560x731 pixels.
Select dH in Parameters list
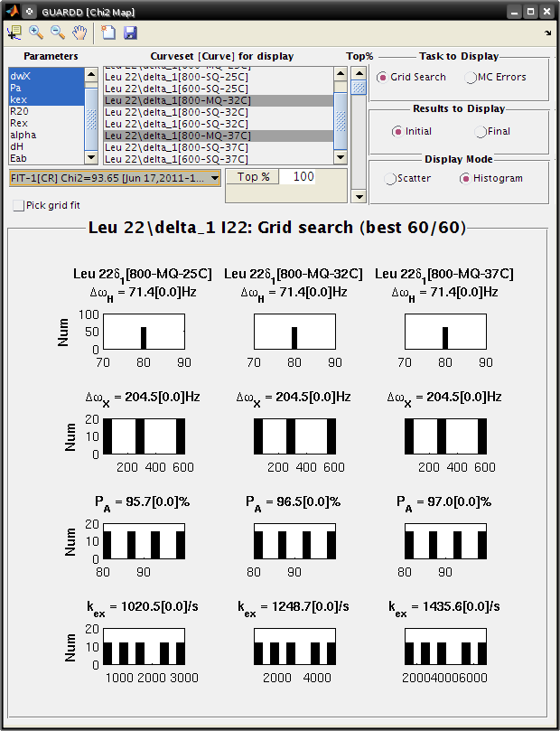click(x=47, y=146)
